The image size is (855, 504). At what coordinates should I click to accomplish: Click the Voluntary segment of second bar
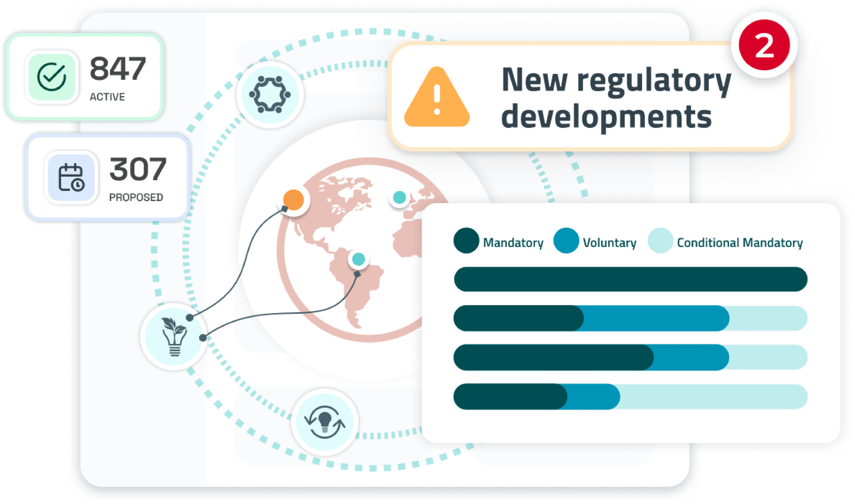656,318
